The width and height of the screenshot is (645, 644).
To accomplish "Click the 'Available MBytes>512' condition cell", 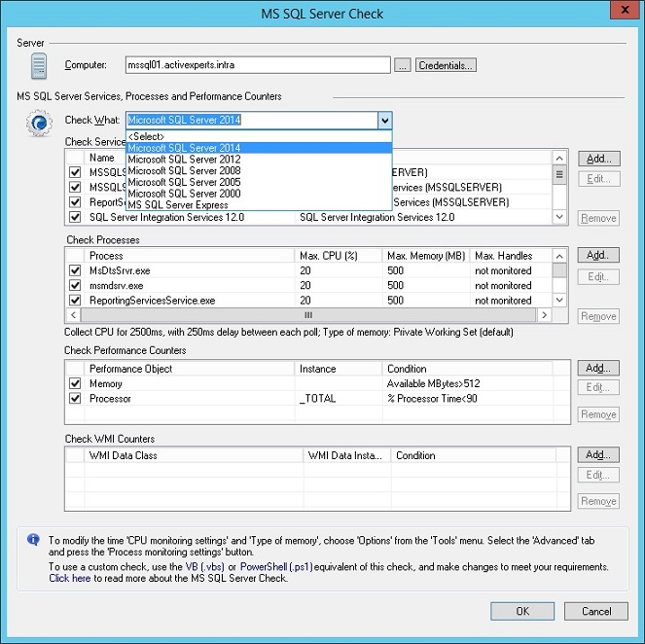I will (434, 383).
